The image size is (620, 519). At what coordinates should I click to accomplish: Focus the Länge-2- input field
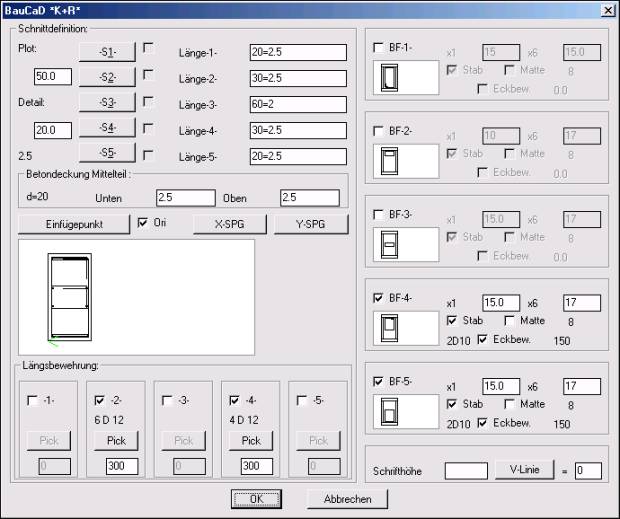click(x=298, y=78)
